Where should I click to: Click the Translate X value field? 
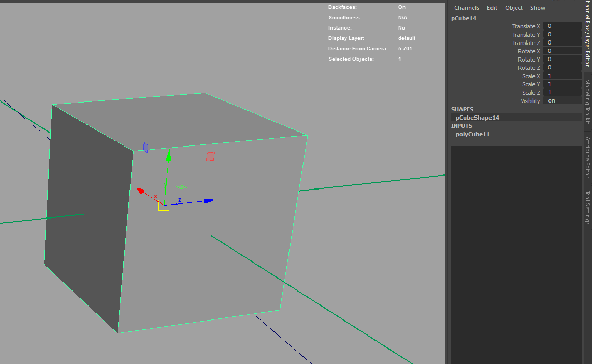(x=562, y=26)
